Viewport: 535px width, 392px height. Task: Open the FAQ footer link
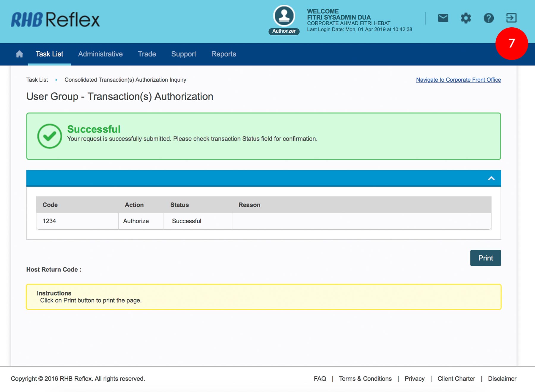[x=320, y=379]
